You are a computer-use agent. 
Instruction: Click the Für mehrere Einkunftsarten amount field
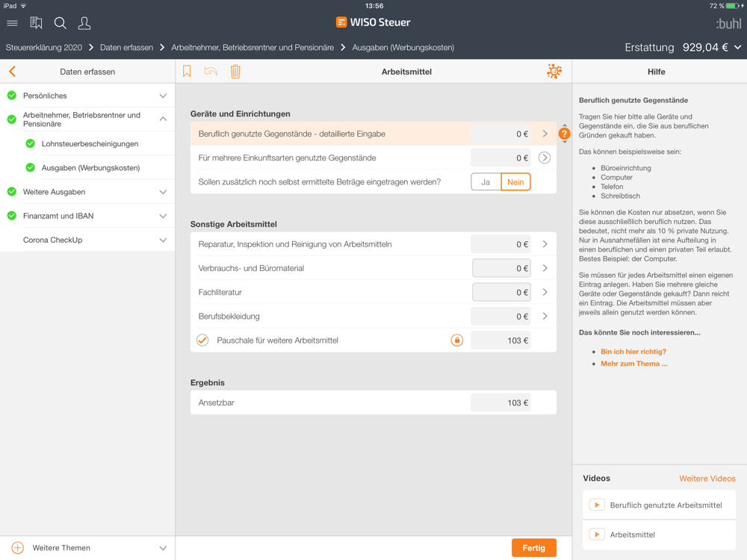(500, 158)
